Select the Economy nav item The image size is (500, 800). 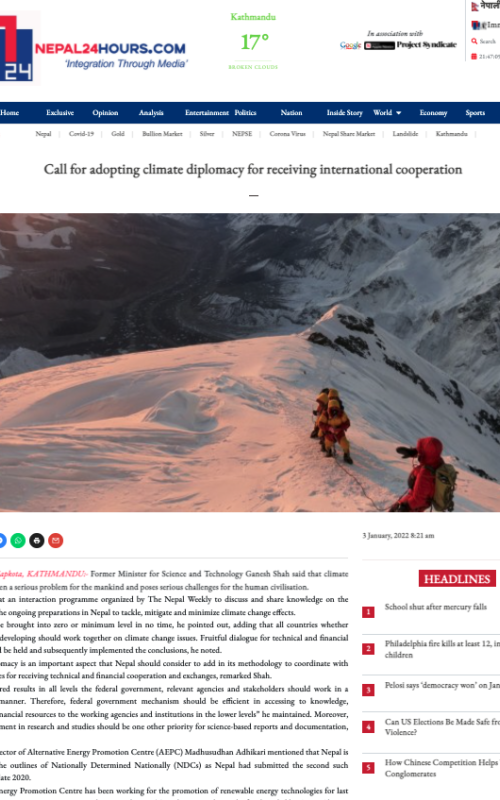[x=433, y=113]
